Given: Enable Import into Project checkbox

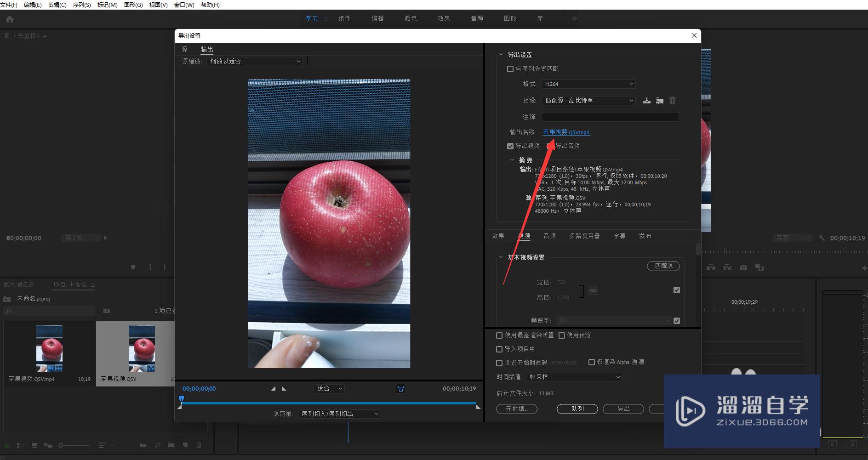Looking at the screenshot, I should click(499, 349).
